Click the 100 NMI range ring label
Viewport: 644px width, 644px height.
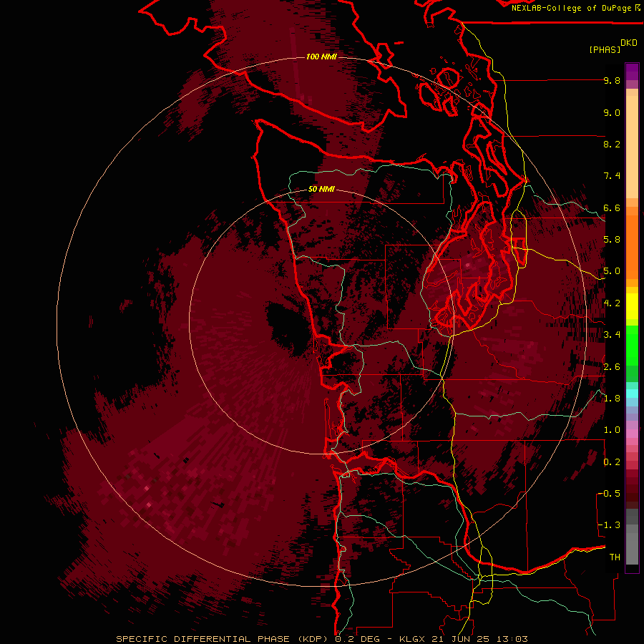pyautogui.click(x=321, y=57)
